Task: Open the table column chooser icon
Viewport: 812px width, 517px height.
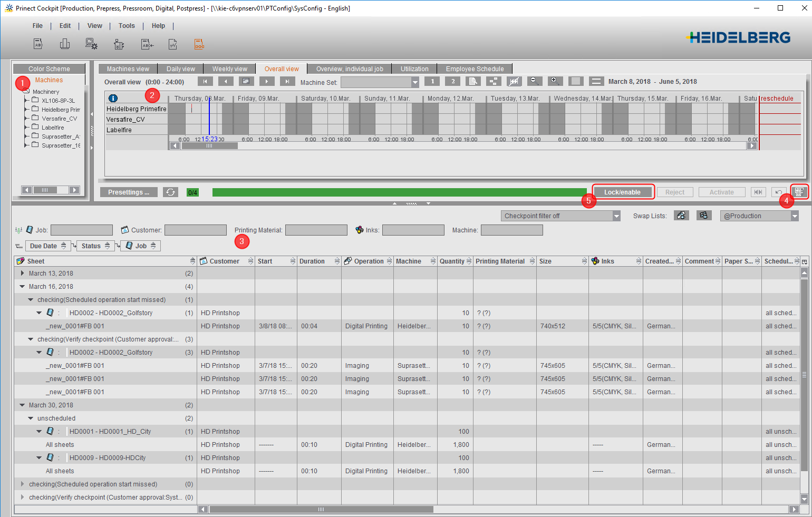Action: click(x=805, y=261)
